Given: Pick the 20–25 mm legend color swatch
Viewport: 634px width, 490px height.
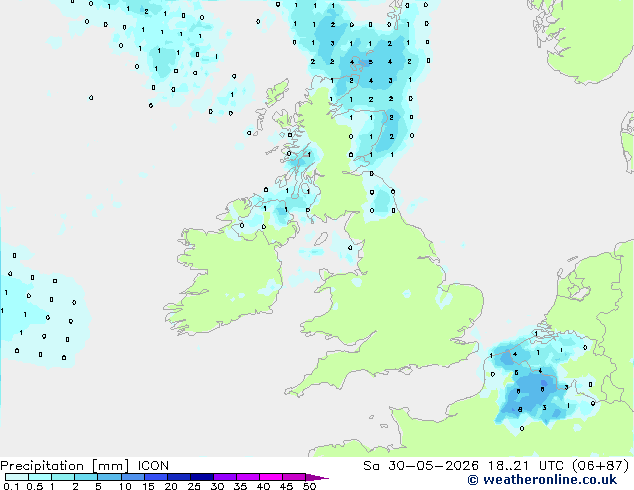Looking at the screenshot, I should pos(179,477).
